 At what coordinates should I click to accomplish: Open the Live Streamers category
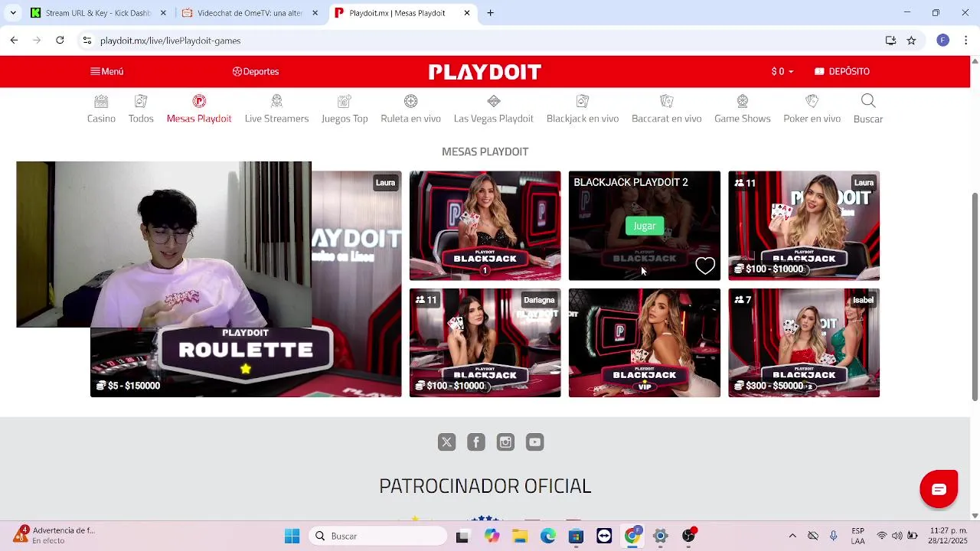tap(276, 109)
